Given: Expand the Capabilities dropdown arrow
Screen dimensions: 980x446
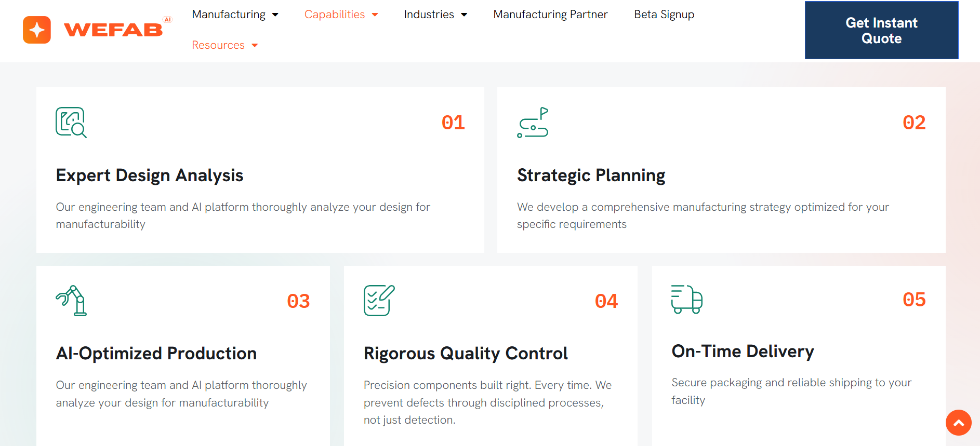Looking at the screenshot, I should [375, 15].
